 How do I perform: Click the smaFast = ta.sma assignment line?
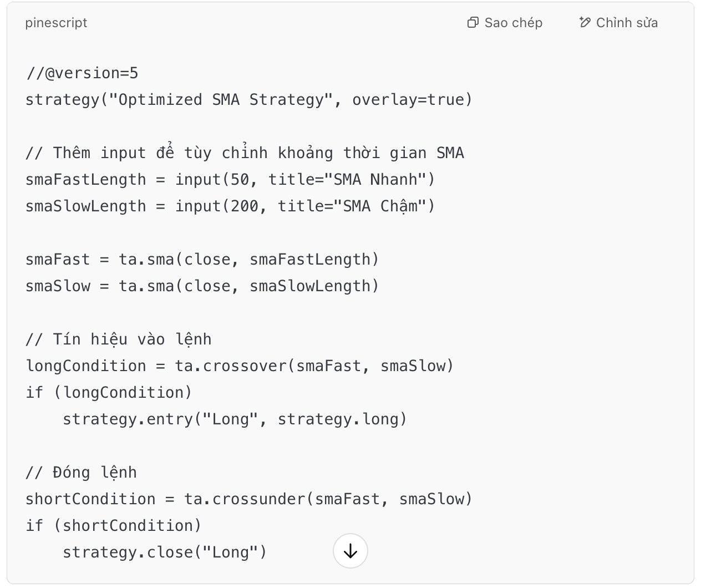pyautogui.click(x=202, y=260)
